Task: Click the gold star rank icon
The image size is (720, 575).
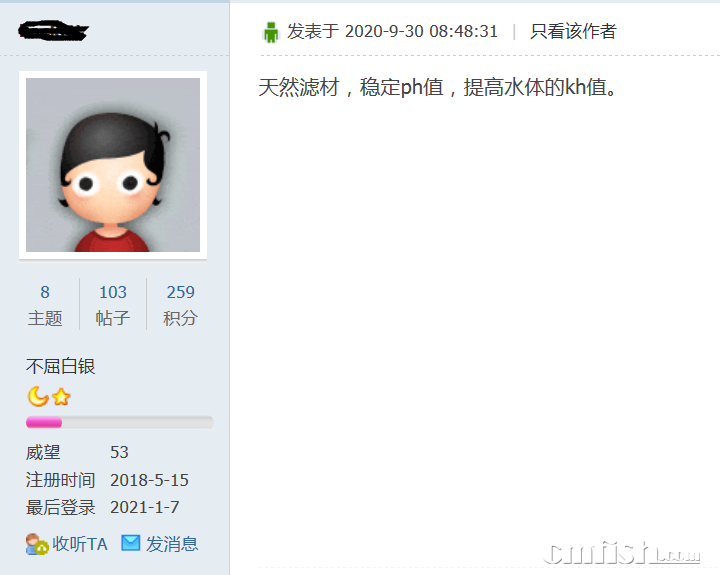Action: click(x=61, y=397)
